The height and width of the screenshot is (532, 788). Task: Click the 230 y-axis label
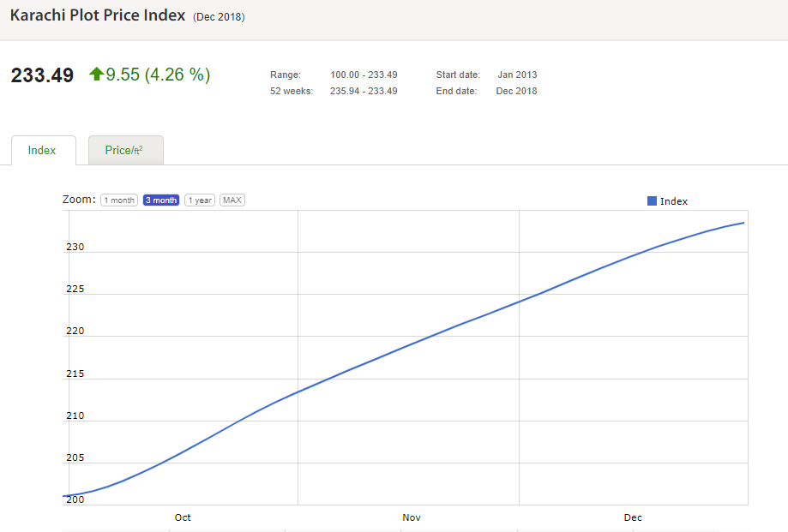[75, 248]
